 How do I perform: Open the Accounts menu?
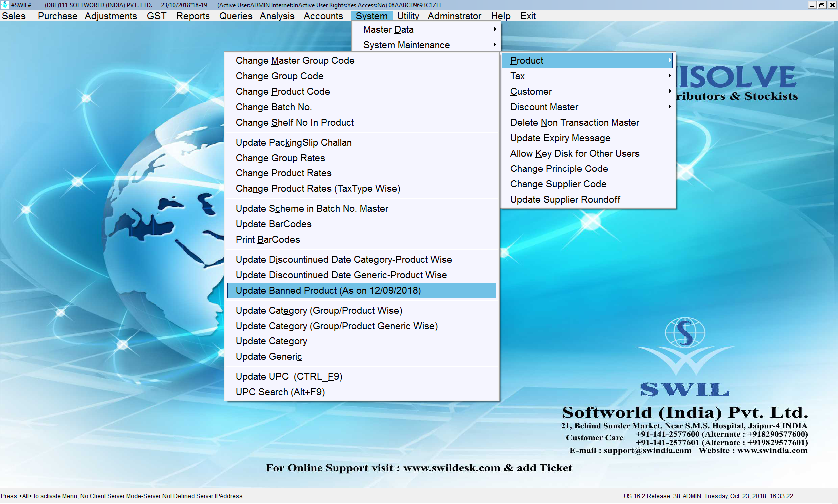323,16
